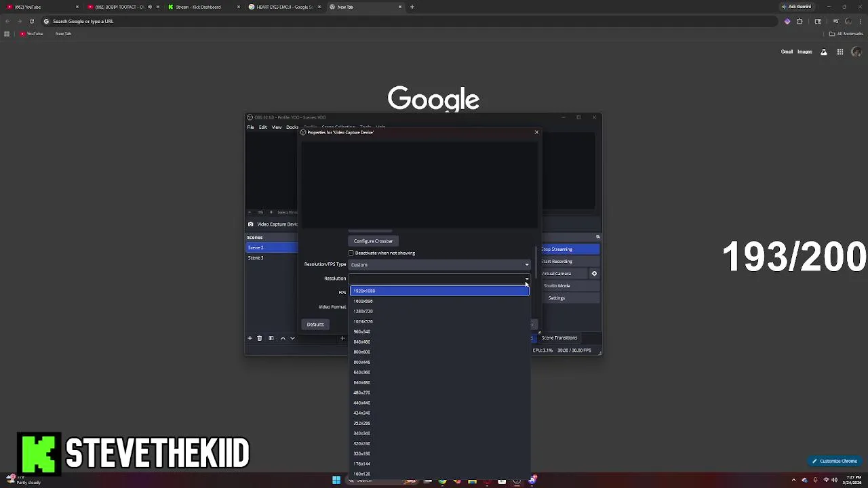Remove selected scene with trash icon

click(259, 338)
